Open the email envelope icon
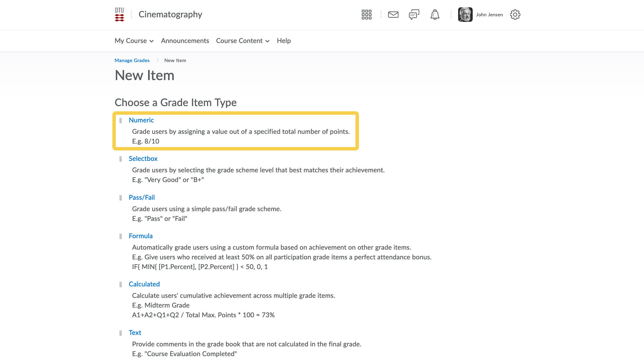644x362 pixels. tap(393, 15)
